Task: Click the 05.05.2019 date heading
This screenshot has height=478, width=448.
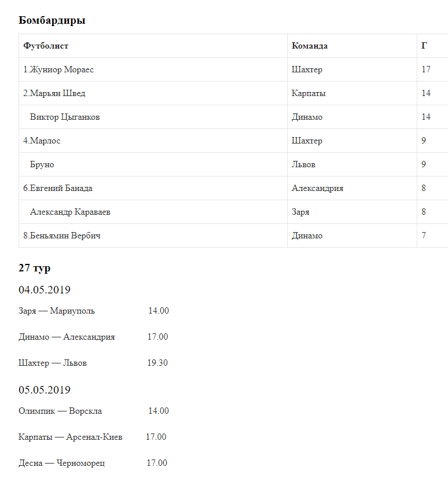Action: (45, 389)
